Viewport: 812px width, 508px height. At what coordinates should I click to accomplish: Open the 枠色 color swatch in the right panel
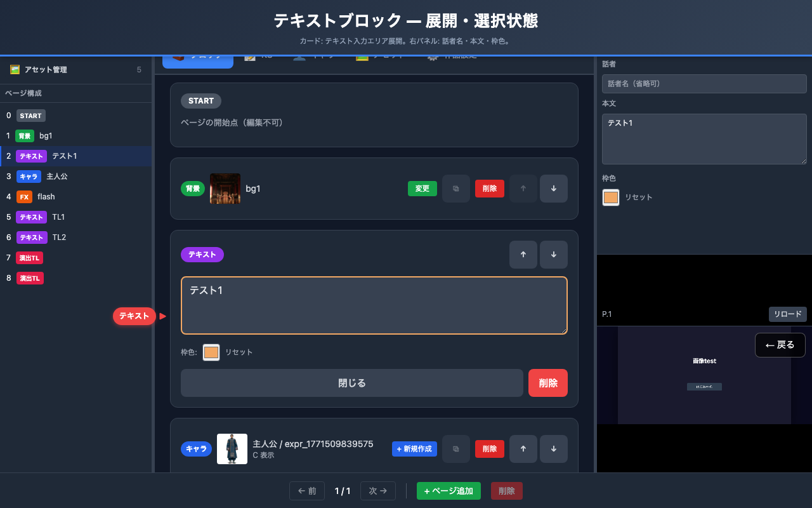(611, 197)
